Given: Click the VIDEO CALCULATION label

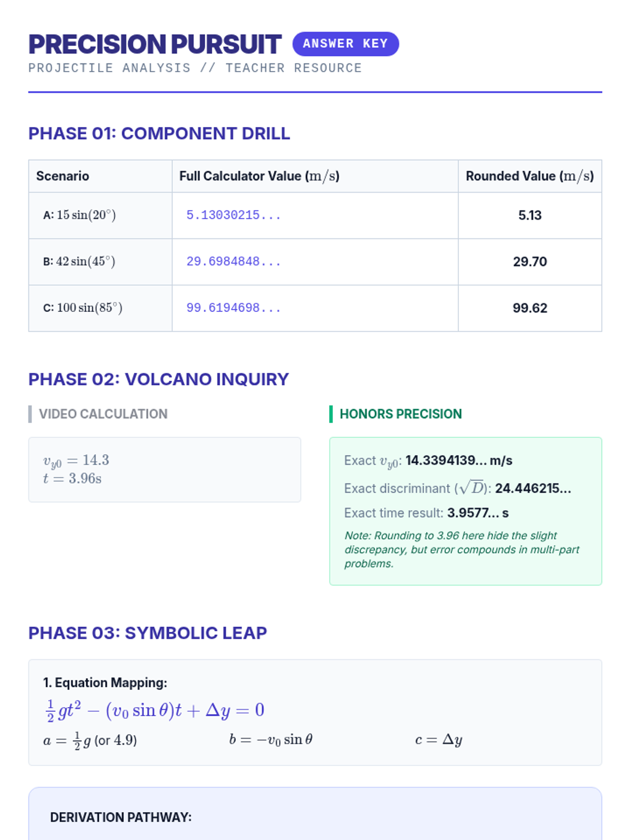Looking at the screenshot, I should (x=103, y=414).
